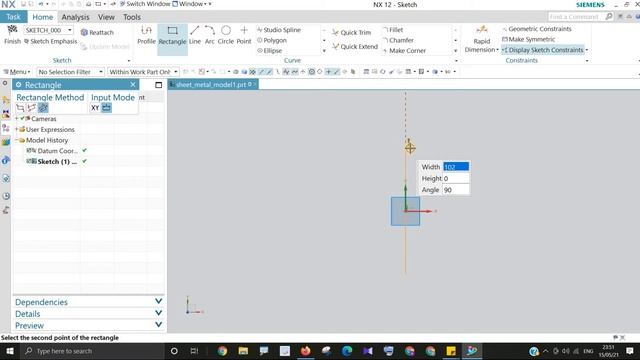The width and height of the screenshot is (640, 360).
Task: Click the Angle input field
Action: pyautogui.click(x=456, y=190)
